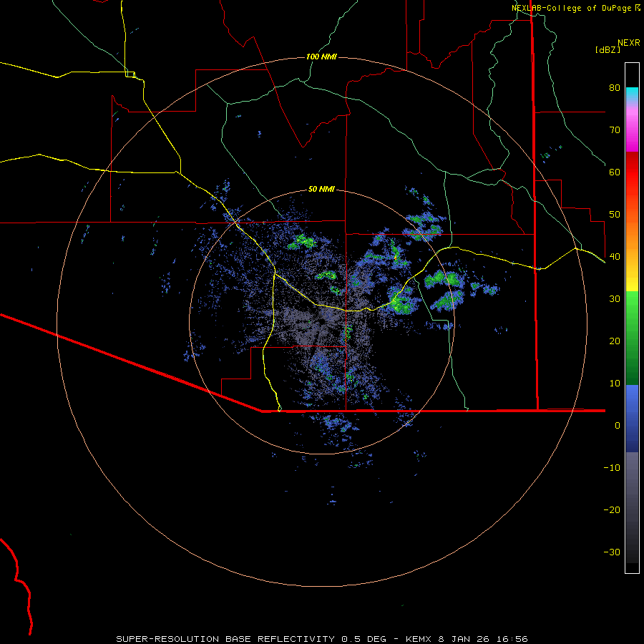Click the cyan top segment of color bar
644x644 pixels.
[x=632, y=94]
